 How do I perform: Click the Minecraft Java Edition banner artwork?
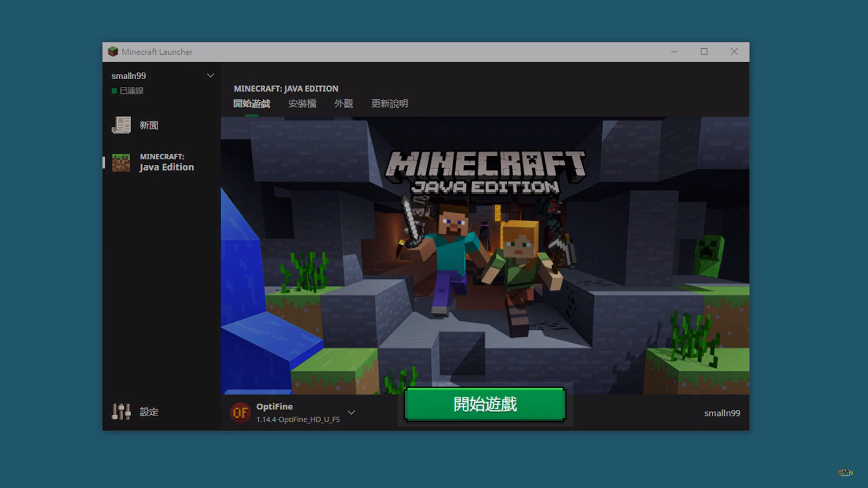coord(485,255)
